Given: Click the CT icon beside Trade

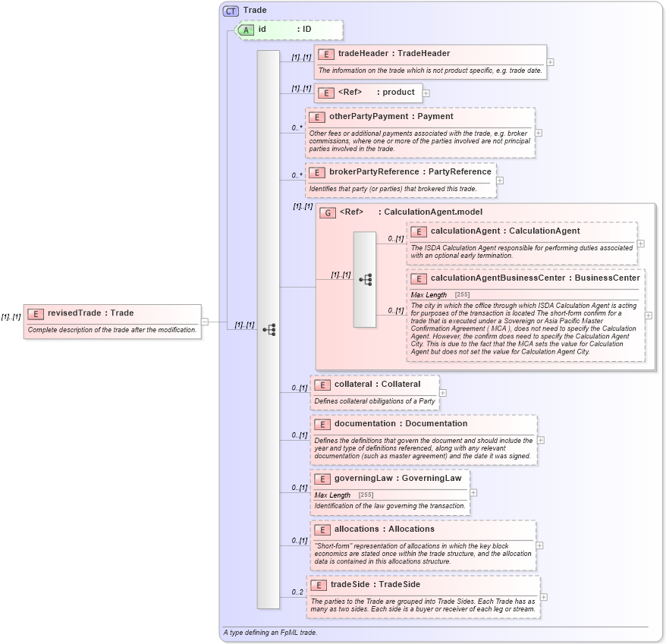Looking at the screenshot, I should point(231,11).
